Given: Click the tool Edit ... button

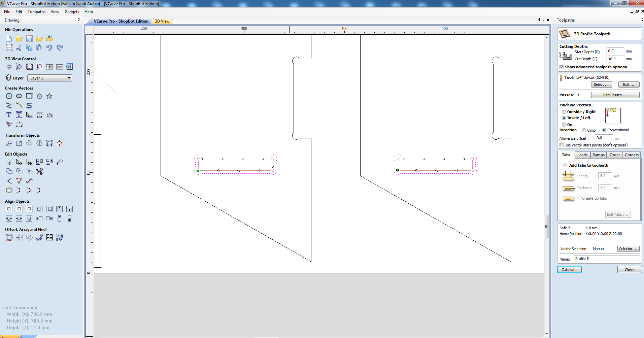Looking at the screenshot, I should pyautogui.click(x=629, y=84).
